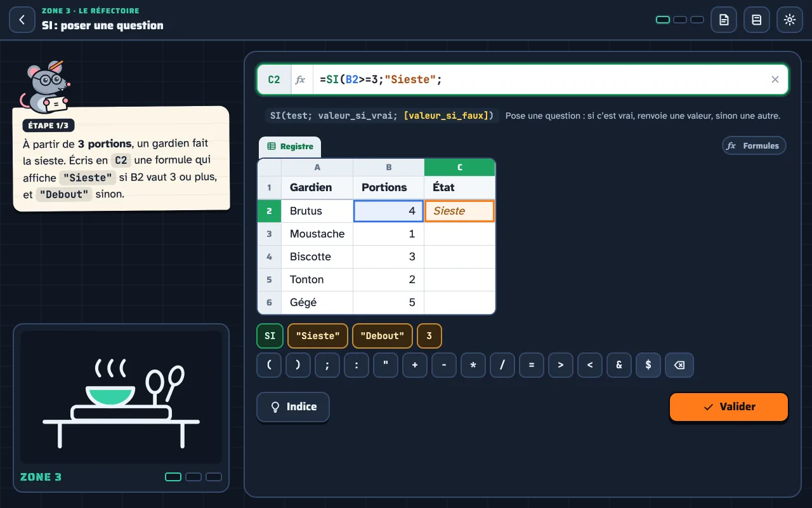Go back with the chevron arrow button
The image size is (812, 508).
click(x=22, y=20)
